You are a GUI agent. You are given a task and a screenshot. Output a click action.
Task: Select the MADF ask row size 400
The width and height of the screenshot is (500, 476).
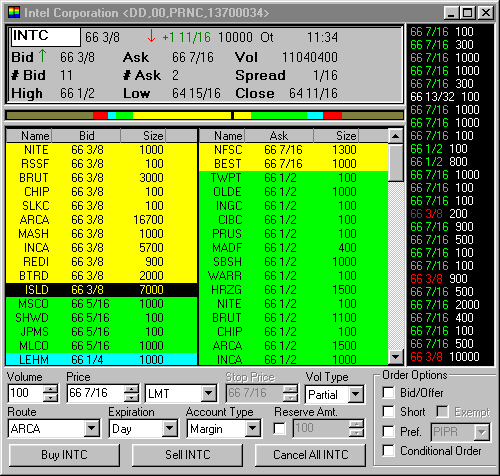(293, 248)
